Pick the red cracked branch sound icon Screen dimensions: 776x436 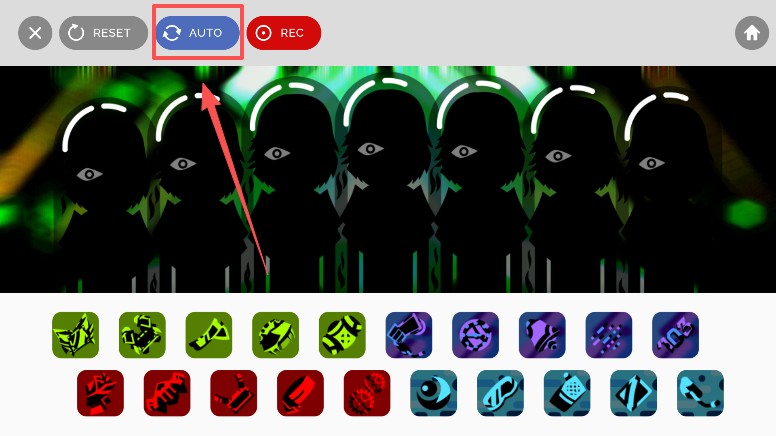tap(100, 393)
